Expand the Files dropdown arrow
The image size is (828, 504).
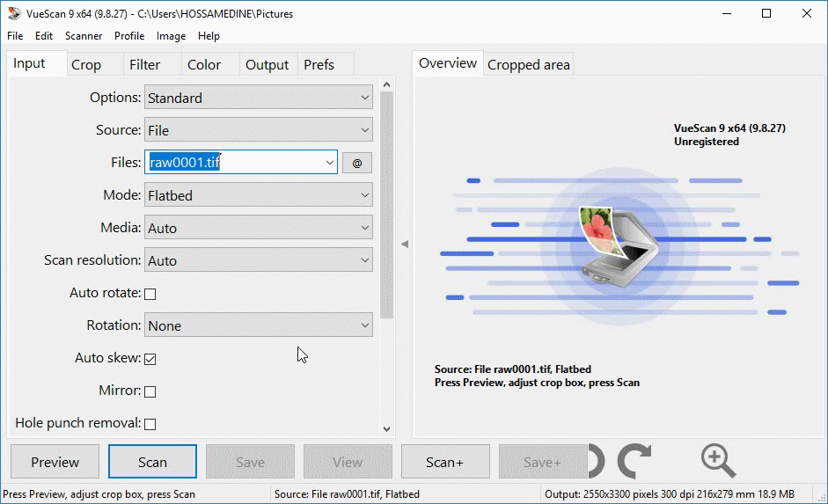pos(329,163)
